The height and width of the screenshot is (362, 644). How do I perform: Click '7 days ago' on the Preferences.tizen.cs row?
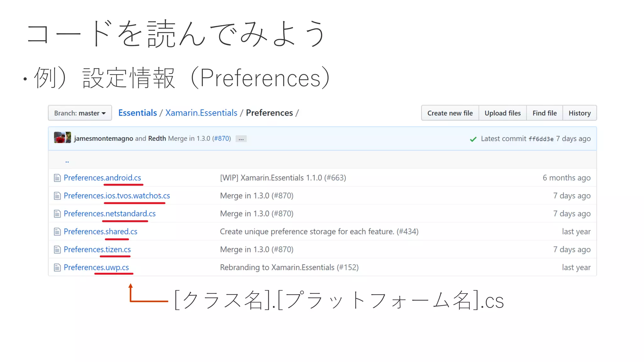click(572, 250)
